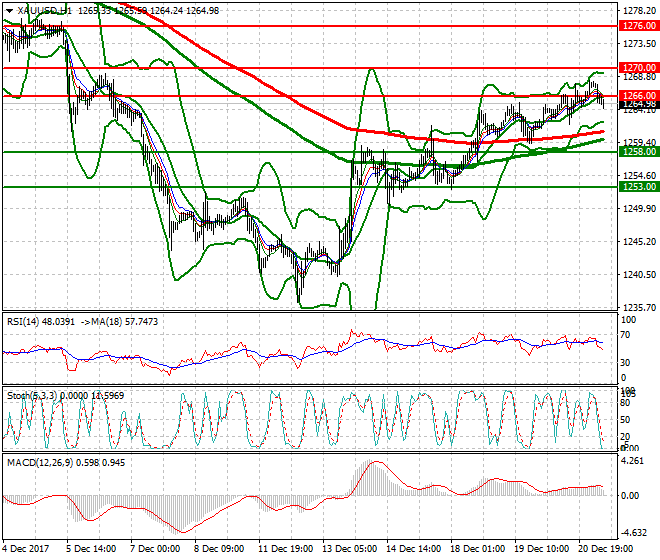Screen dimensions: 660x560
Task: Click the 5 Dec 14:00 time label
Action: (x=91, y=549)
